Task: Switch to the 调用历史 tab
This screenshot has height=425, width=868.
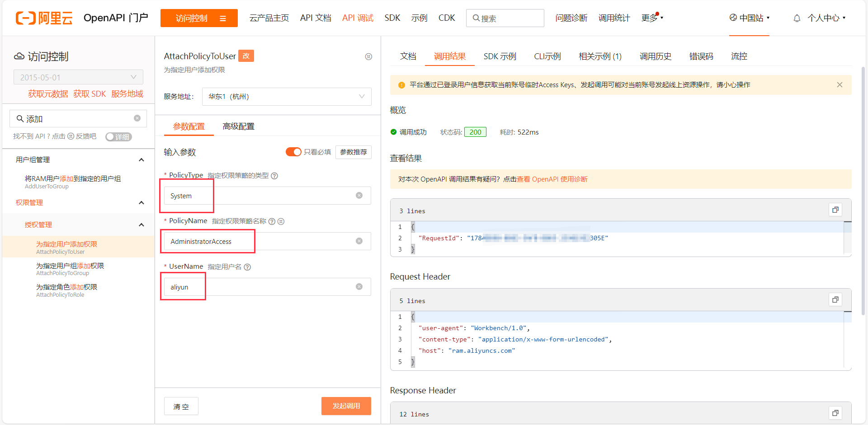Action: 656,56
